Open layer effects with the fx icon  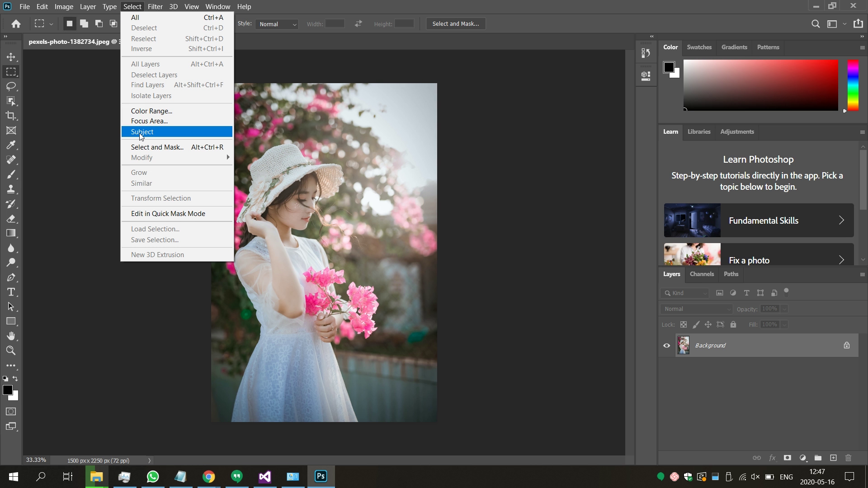[x=773, y=458]
